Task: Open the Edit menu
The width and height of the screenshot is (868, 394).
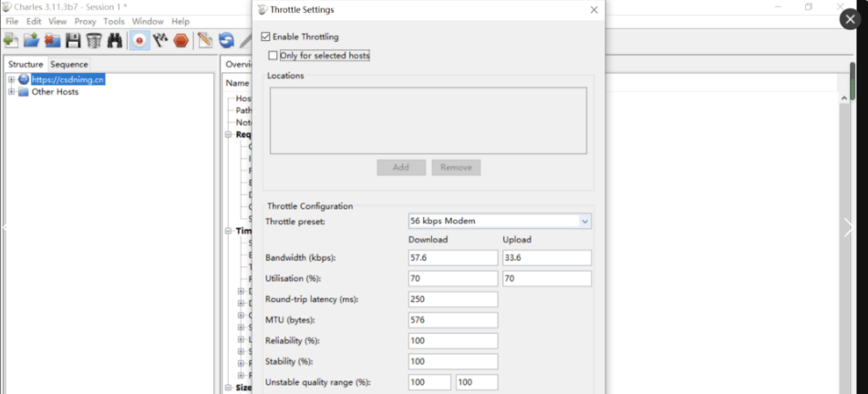Action: (34, 22)
